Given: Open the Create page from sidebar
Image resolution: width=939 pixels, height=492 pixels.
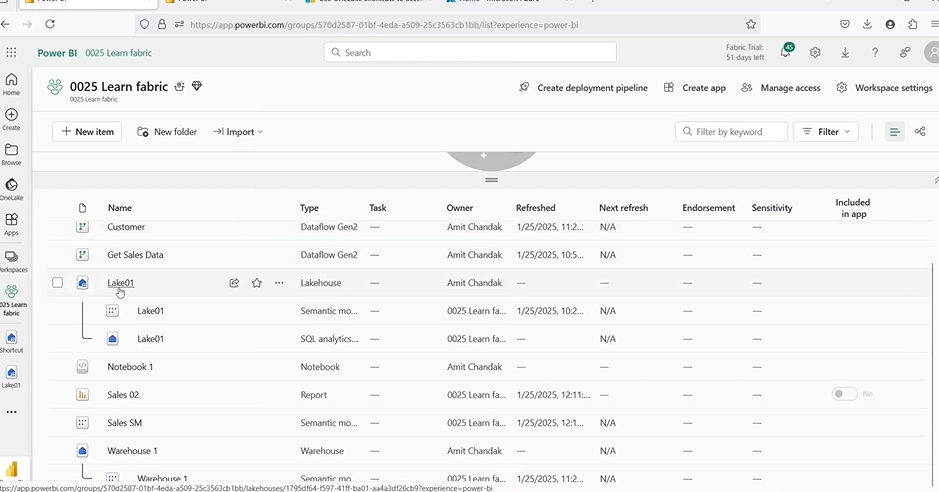Looking at the screenshot, I should pyautogui.click(x=11, y=119).
